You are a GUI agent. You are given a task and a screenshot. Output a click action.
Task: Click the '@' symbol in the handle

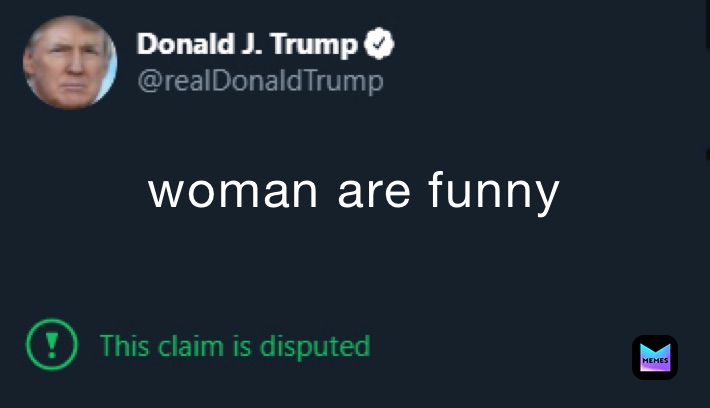(145, 81)
